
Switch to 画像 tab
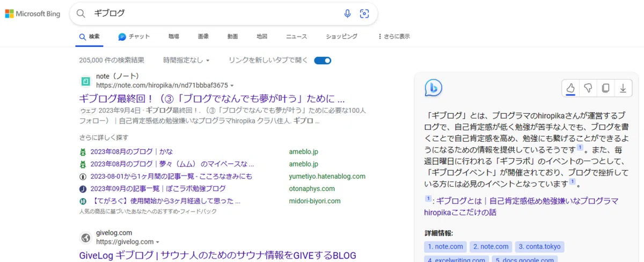(x=203, y=37)
